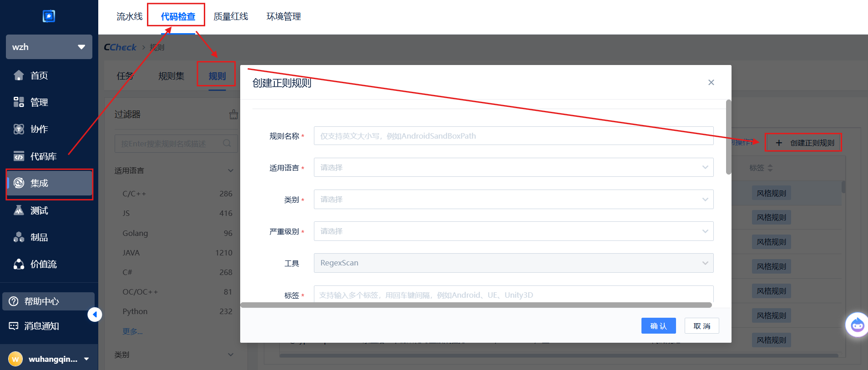Viewport: 868px width, 370px height.
Task: Click the 确认 confirm button
Action: tap(658, 326)
